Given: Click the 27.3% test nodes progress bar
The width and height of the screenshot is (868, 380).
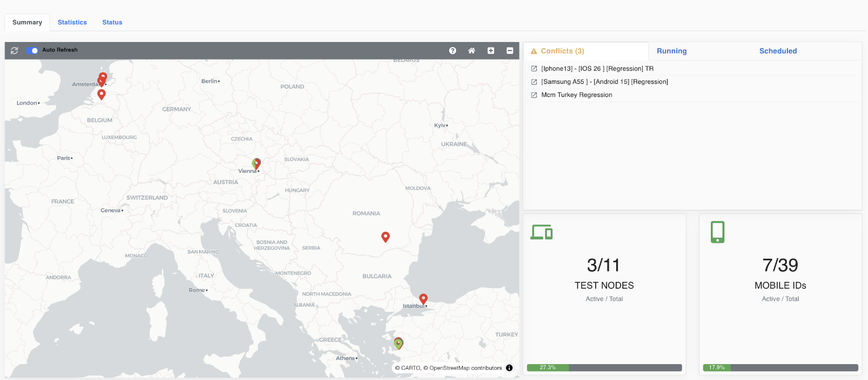Looking at the screenshot, I should 604,368.
